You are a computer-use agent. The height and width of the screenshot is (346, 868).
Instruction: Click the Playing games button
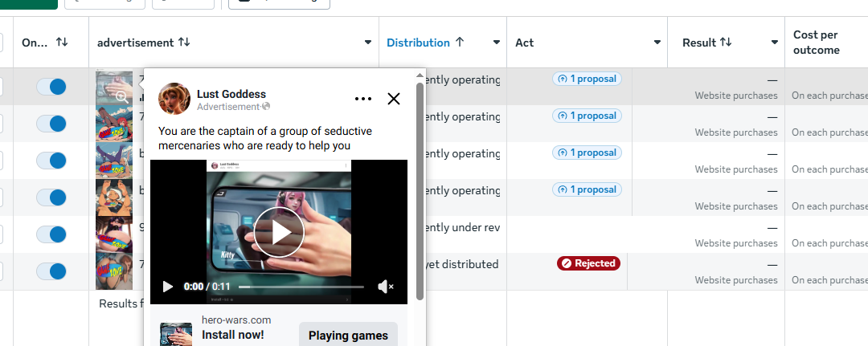[x=348, y=336]
